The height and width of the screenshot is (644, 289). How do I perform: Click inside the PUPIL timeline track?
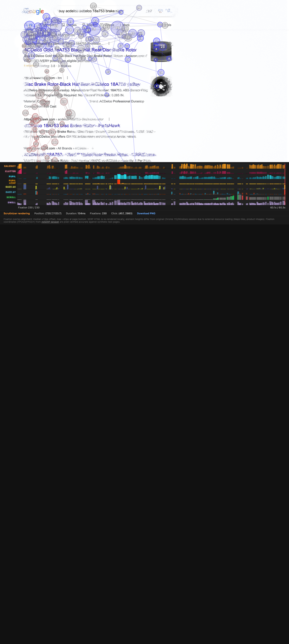pos(150,177)
